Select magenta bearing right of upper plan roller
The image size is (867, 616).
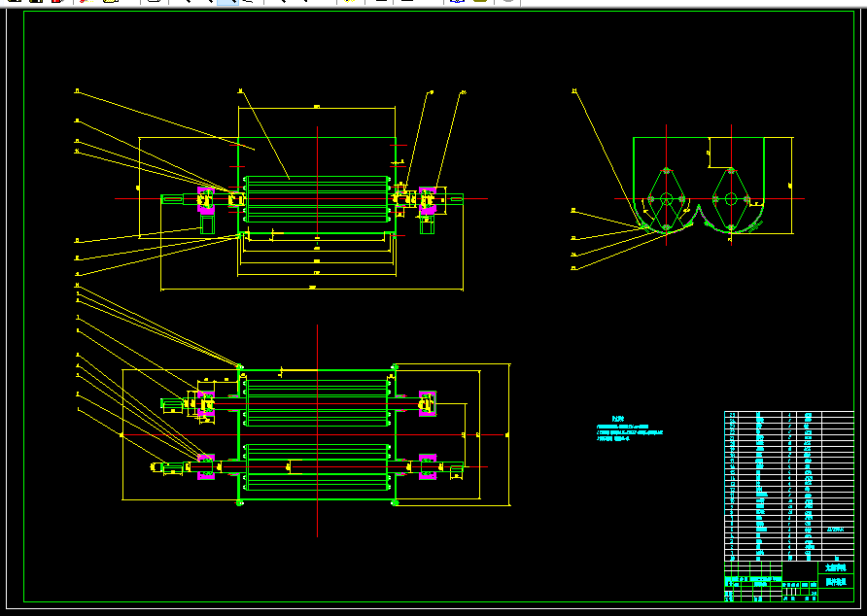click(428, 403)
